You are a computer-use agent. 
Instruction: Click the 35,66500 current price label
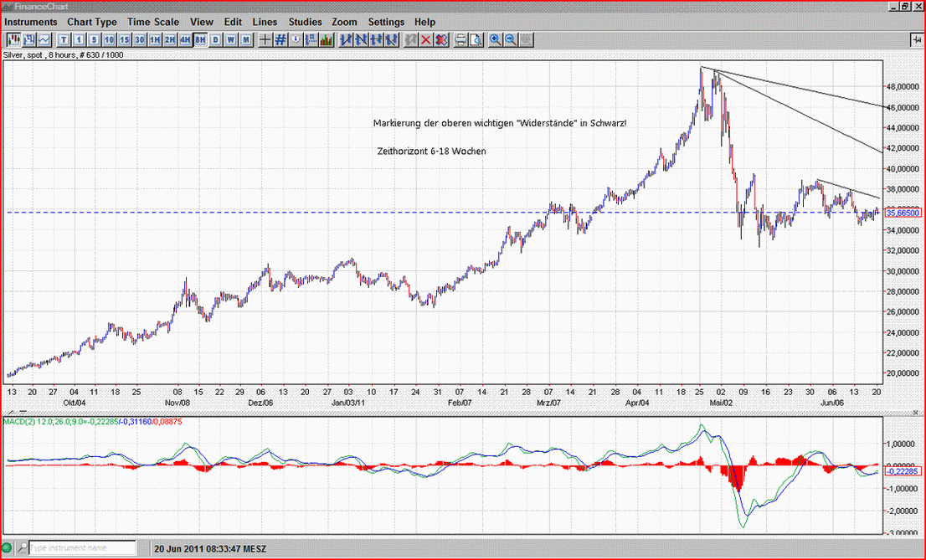(x=903, y=212)
